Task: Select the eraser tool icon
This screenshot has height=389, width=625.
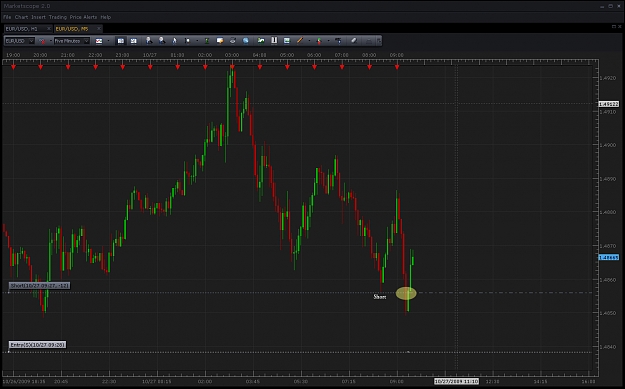Action: click(x=354, y=41)
